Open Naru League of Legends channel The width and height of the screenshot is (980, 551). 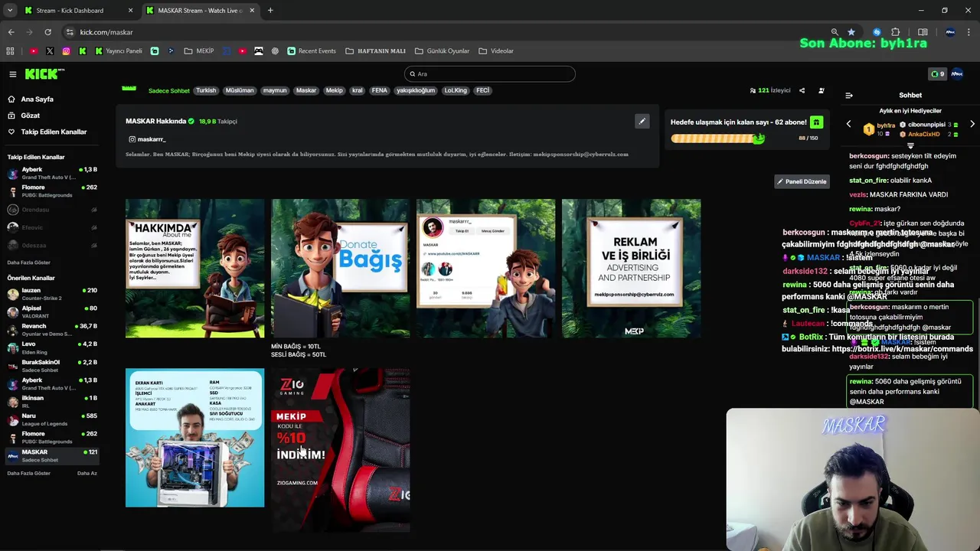[x=51, y=419]
